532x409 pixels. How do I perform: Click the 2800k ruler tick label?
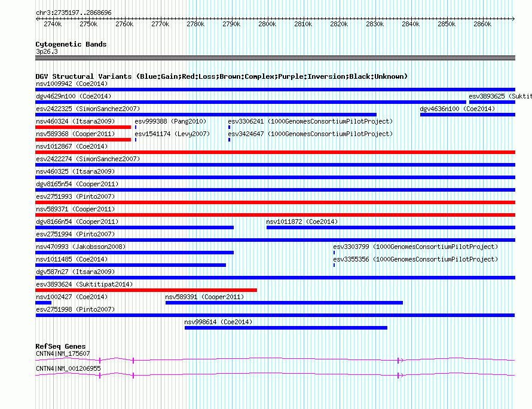[267, 24]
